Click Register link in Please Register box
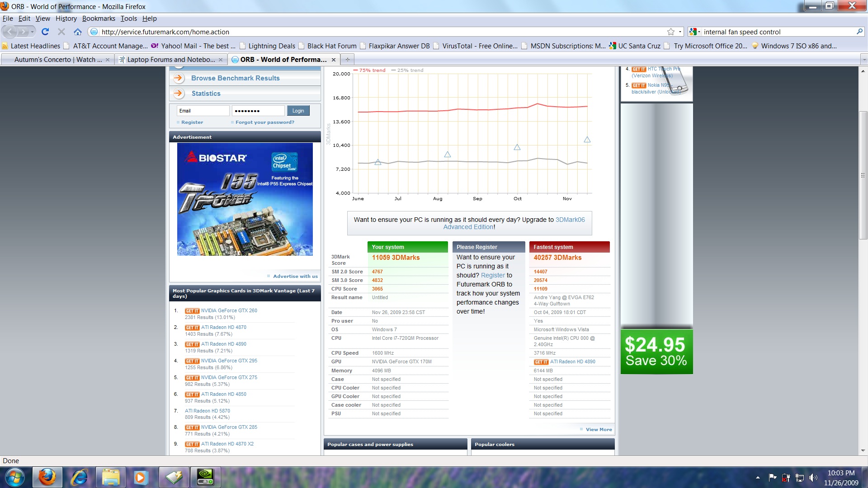The height and width of the screenshot is (488, 868). [493, 275]
